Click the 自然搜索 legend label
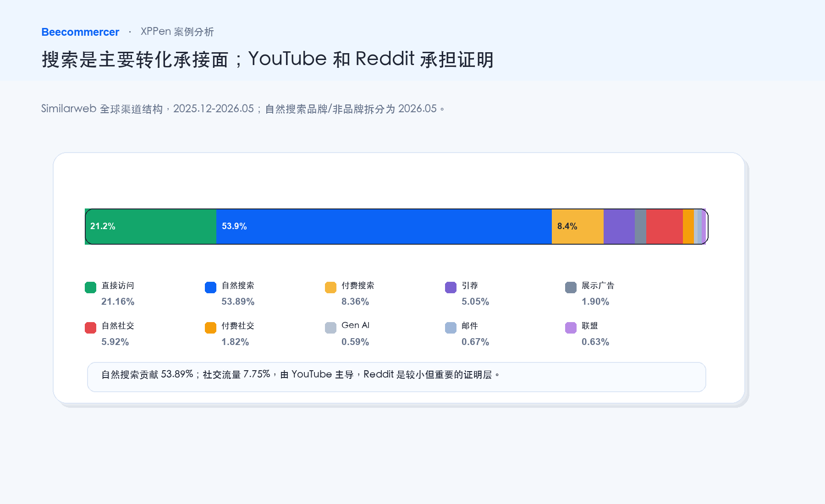 coord(238,285)
